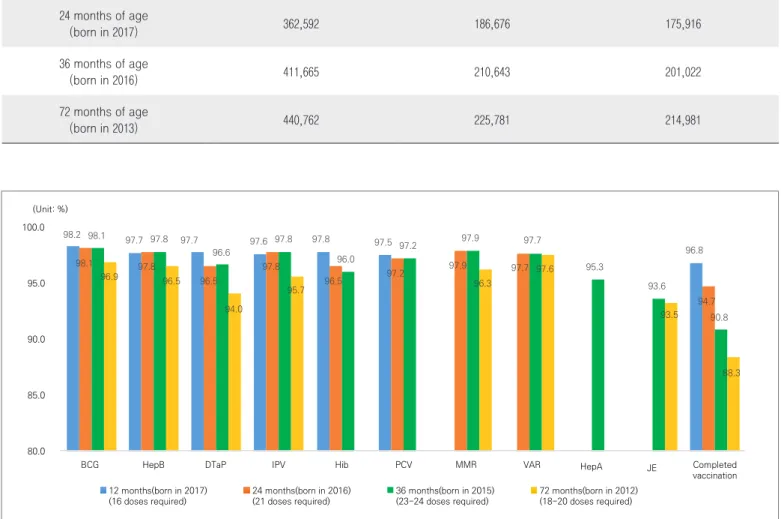Click the 100.0 y-axis label
This screenshot has width=781, height=519.
pos(33,228)
